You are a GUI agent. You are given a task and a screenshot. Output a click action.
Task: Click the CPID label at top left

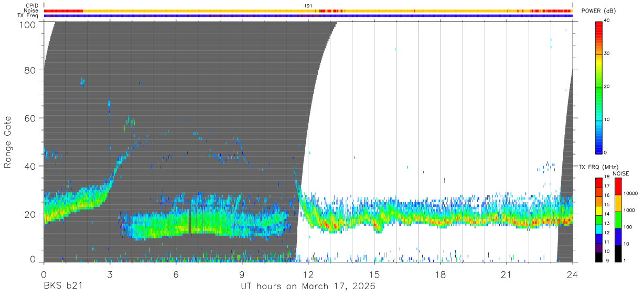coord(31,6)
